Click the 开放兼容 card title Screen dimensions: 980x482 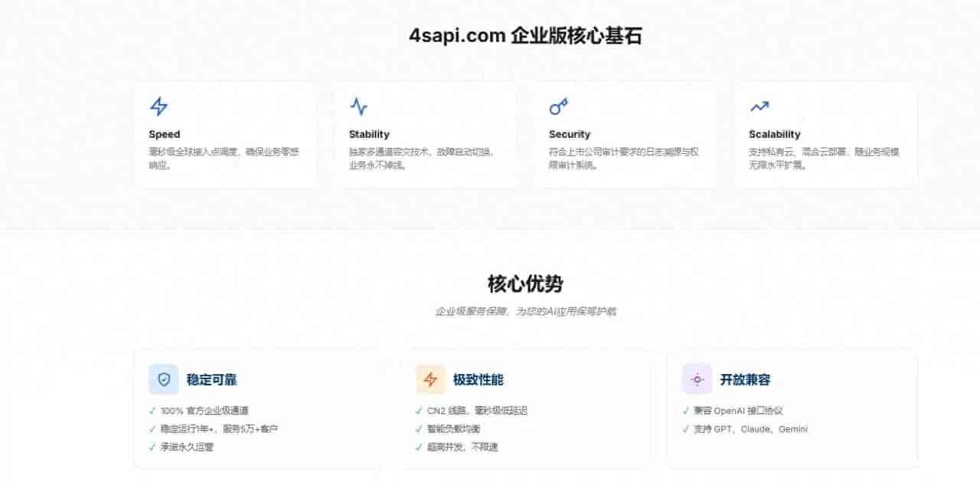point(745,380)
